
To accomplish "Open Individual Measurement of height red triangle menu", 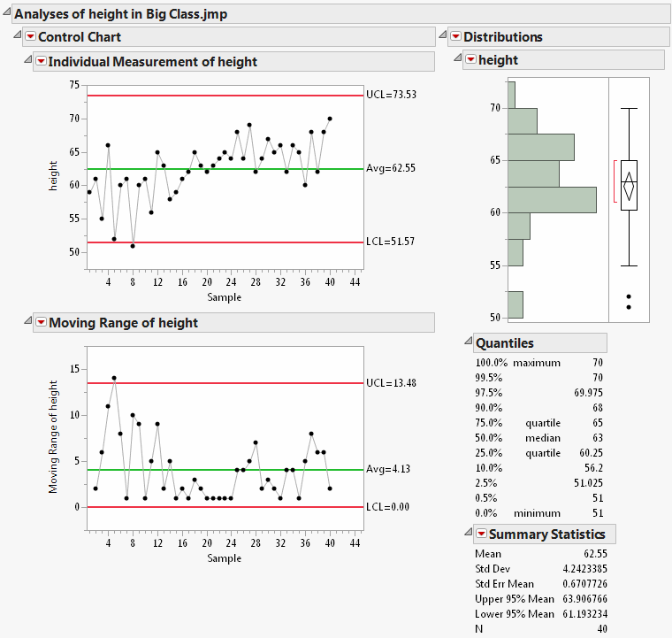I will pos(41,62).
